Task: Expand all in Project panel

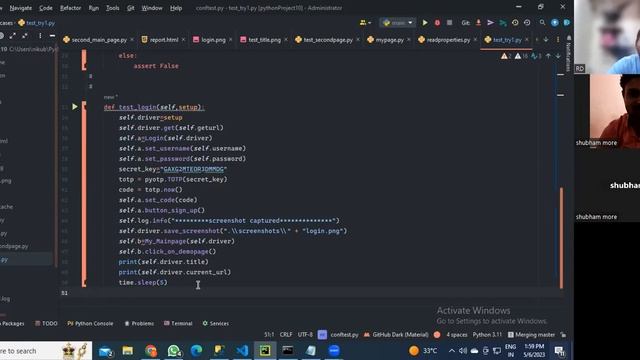Action: [x=13, y=36]
